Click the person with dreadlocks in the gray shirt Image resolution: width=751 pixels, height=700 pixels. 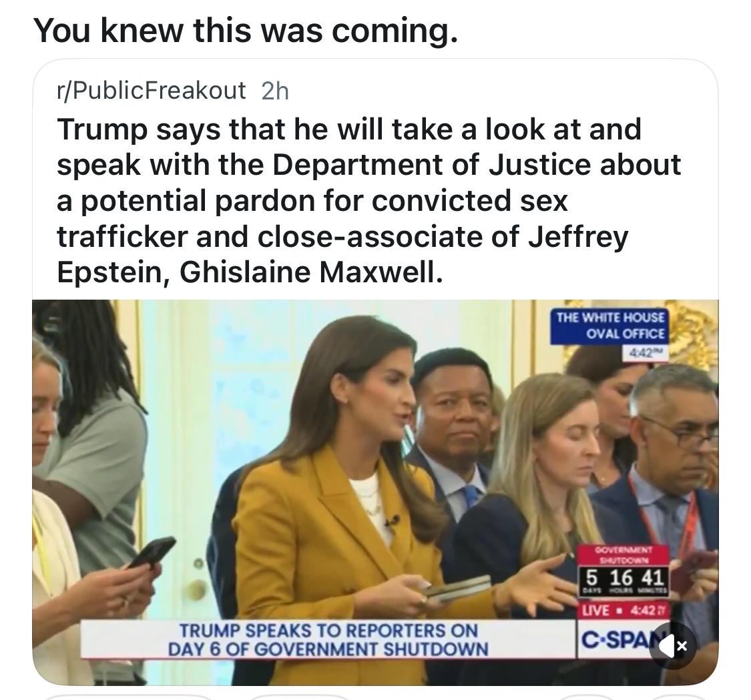click(x=91, y=431)
